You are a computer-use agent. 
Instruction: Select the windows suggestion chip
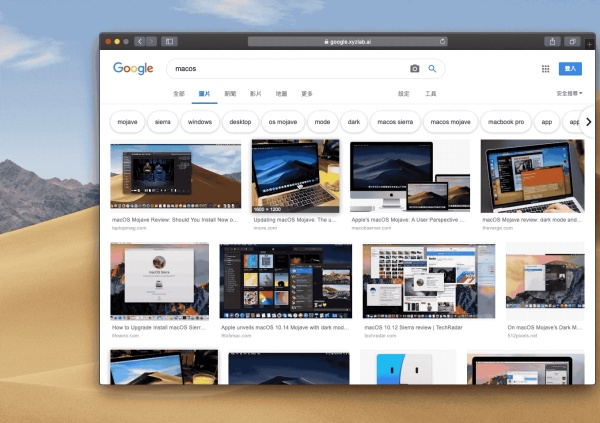(200, 122)
